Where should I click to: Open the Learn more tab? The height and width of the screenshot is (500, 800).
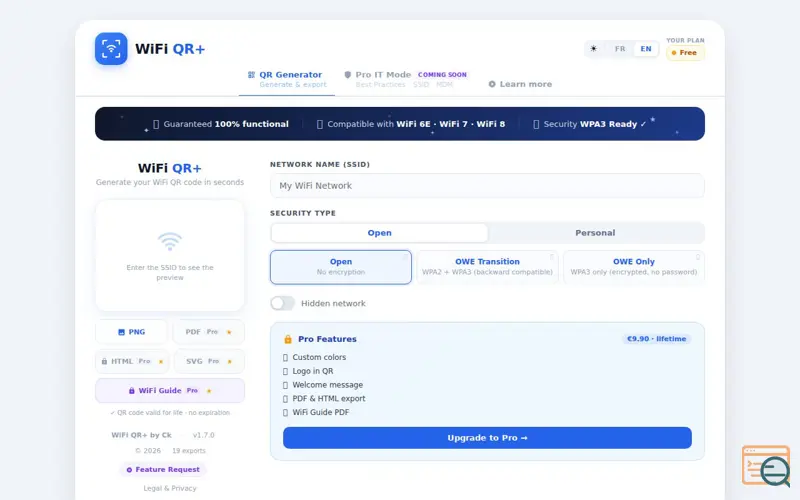(520, 84)
